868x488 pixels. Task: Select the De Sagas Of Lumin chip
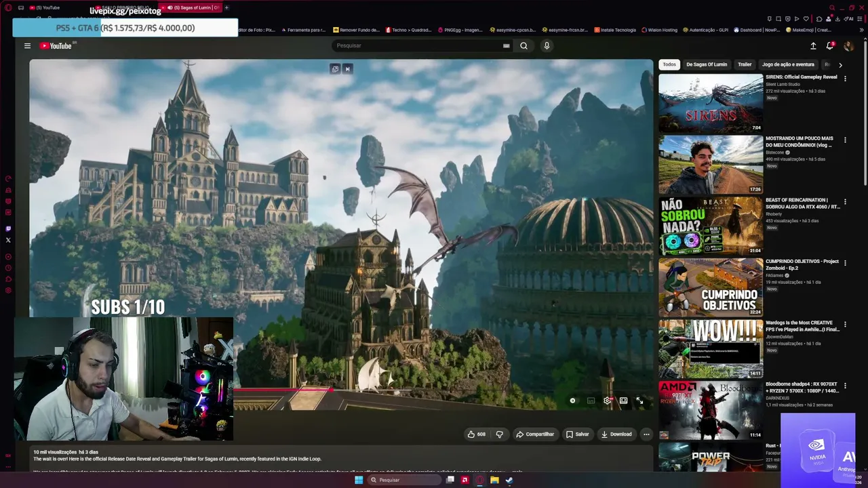point(707,64)
